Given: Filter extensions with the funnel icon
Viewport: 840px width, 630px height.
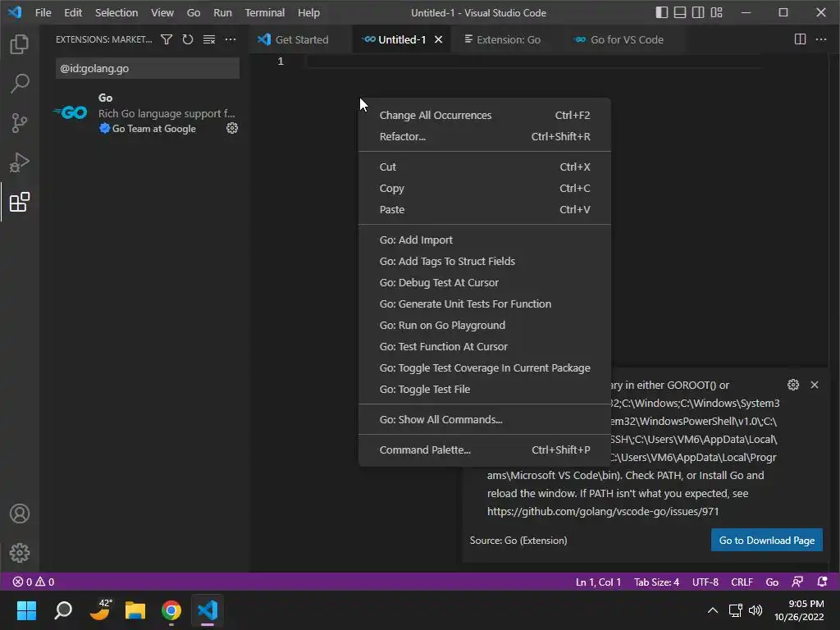Looking at the screenshot, I should tap(167, 39).
